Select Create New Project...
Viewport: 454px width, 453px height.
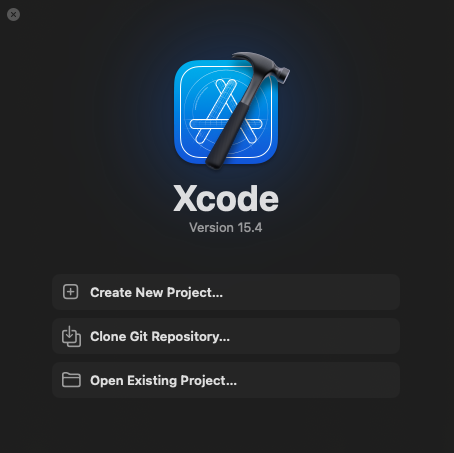point(226,292)
